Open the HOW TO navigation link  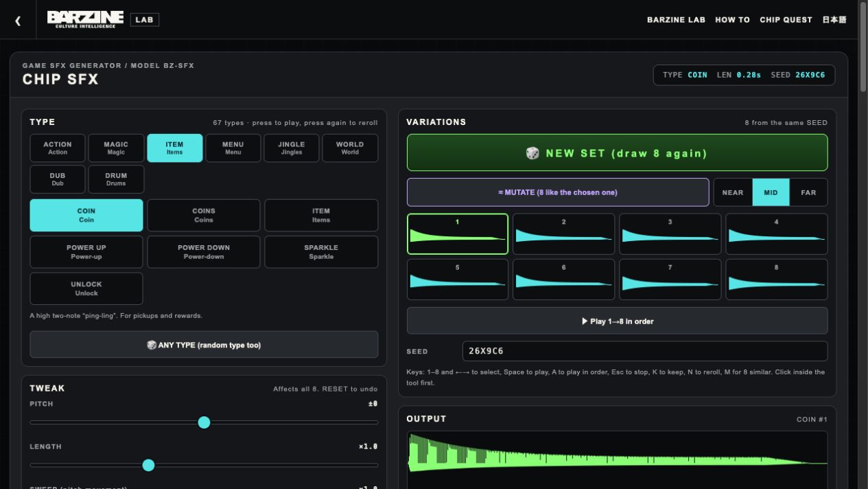pos(732,20)
